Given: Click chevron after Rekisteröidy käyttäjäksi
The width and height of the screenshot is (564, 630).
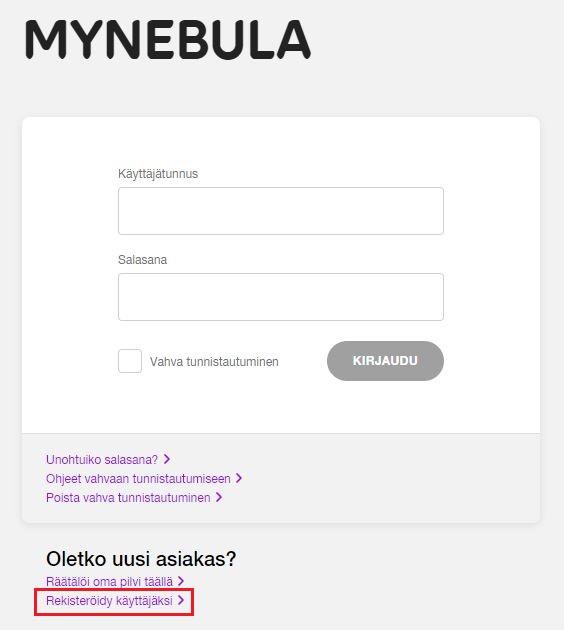Looking at the screenshot, I should coord(181,600).
